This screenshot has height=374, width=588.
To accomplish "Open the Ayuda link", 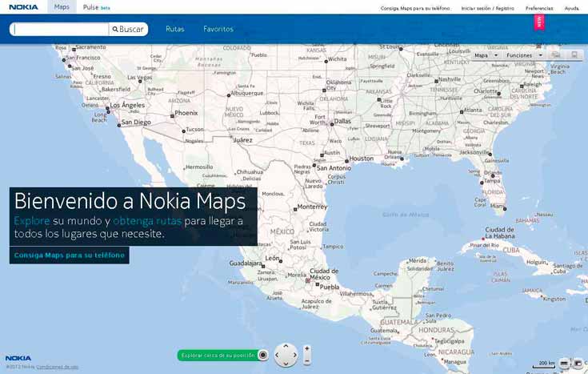I will 571,8.
